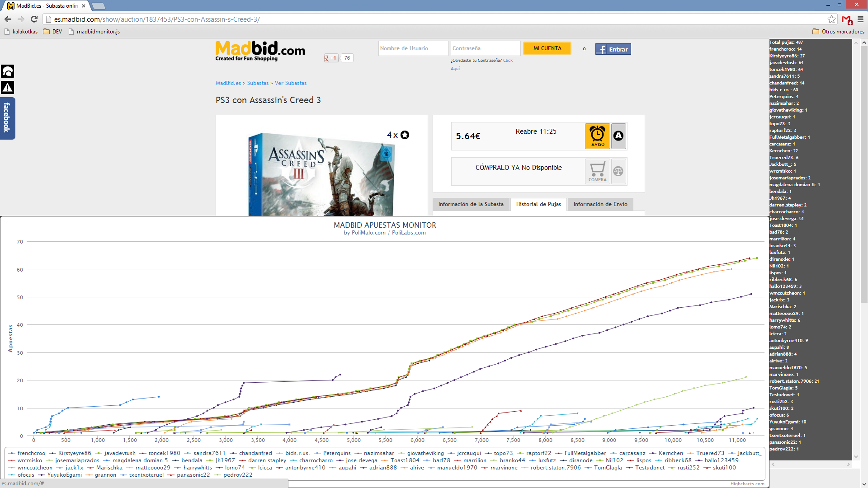Open the Otros marcadores folder
Image resolution: width=868 pixels, height=488 pixels.
click(x=838, y=32)
